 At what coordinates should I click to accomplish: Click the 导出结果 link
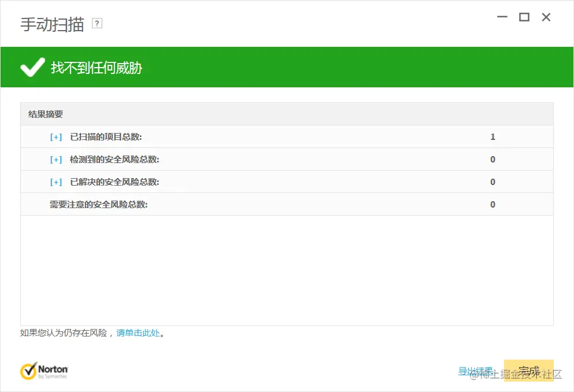[476, 371]
